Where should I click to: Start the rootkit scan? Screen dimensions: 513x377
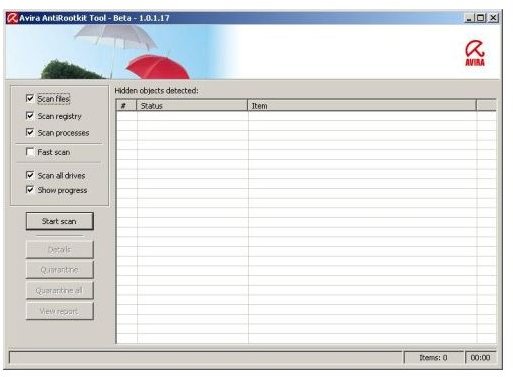pyautogui.click(x=60, y=221)
